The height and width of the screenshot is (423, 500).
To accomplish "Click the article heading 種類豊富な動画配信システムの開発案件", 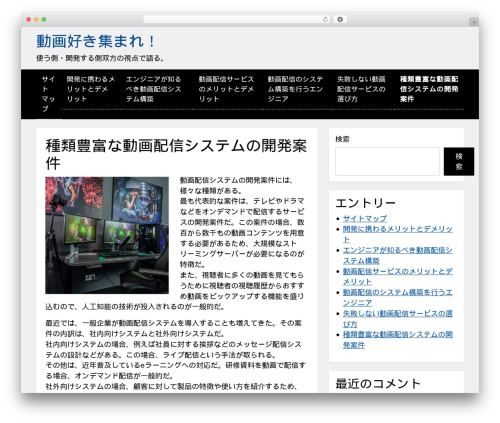I will point(176,154).
